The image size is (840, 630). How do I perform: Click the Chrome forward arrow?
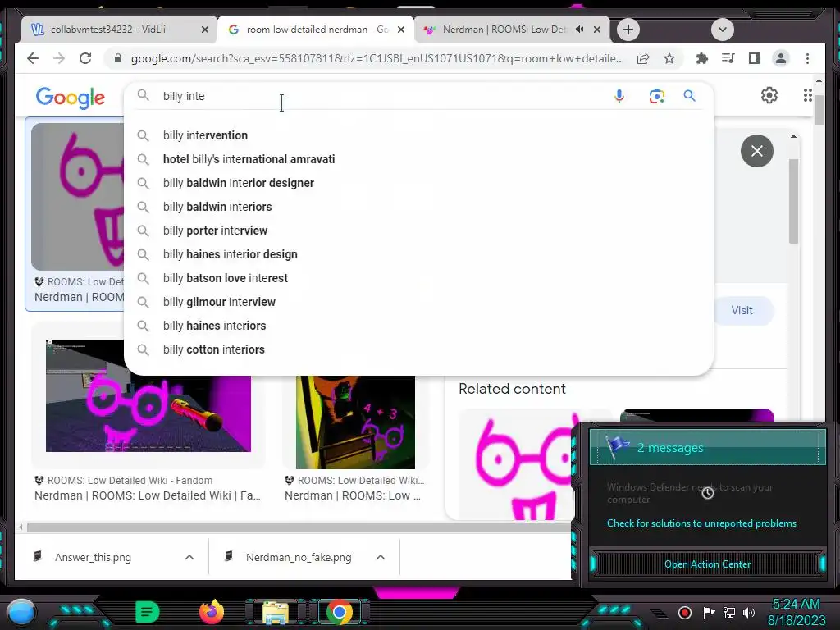click(x=59, y=58)
